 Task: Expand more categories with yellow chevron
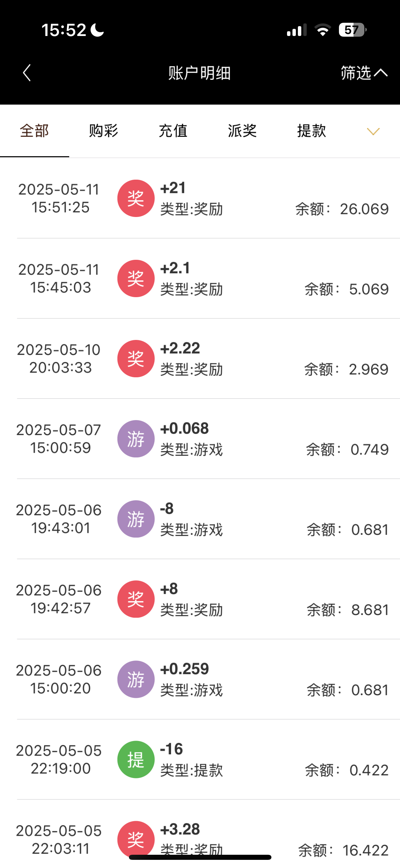pyautogui.click(x=373, y=131)
